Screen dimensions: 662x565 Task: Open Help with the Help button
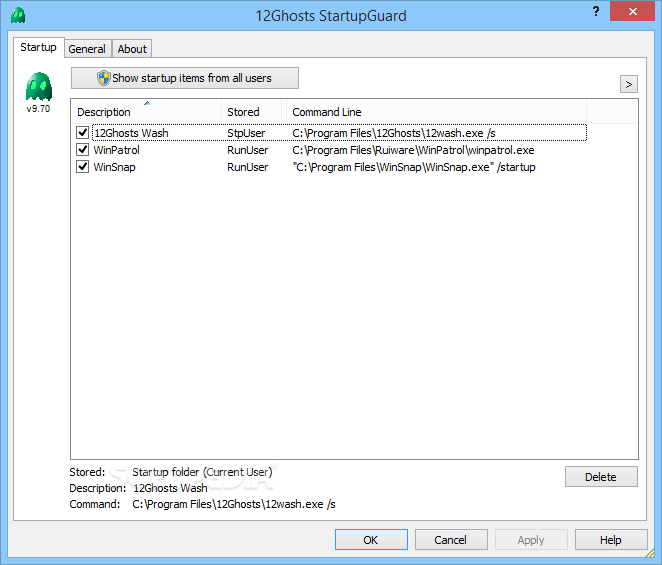click(x=611, y=540)
